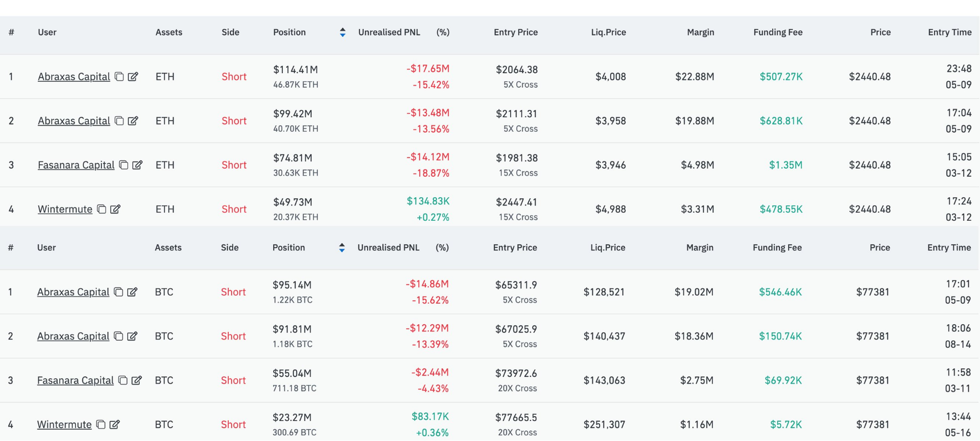Select position size 711.18 BTC
This screenshot has width=980, height=441.
[x=294, y=388]
